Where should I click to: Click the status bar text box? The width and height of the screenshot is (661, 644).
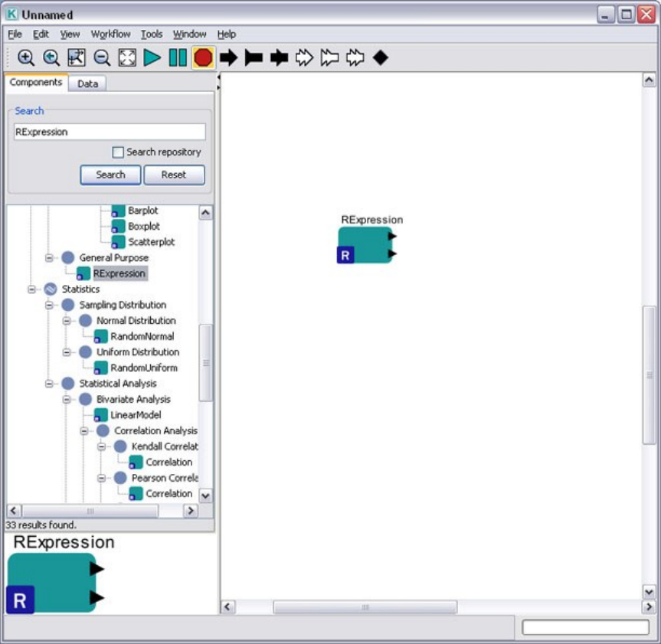click(x=585, y=627)
